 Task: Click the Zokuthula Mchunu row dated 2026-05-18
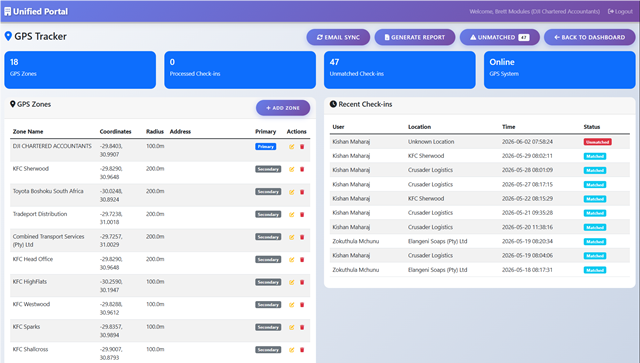pyautogui.click(x=480, y=270)
